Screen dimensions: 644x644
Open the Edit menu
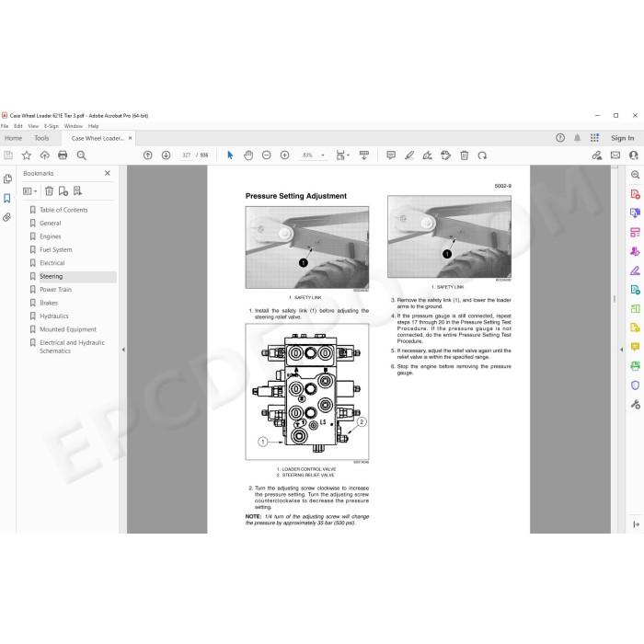(x=18, y=126)
